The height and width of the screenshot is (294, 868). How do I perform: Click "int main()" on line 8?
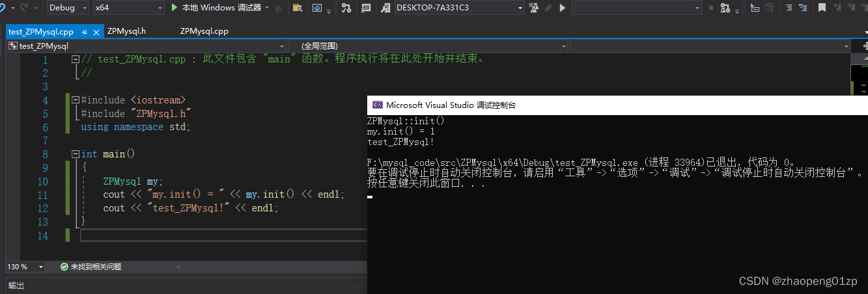[x=107, y=155]
